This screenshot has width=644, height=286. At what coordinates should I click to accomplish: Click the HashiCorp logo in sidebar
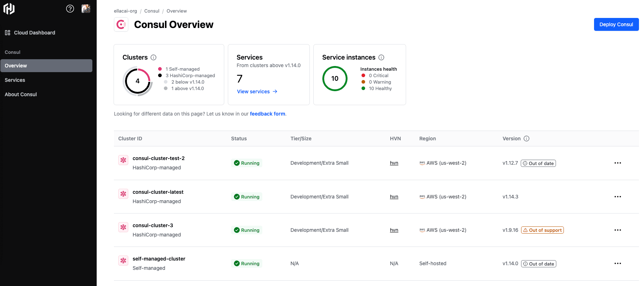[x=9, y=9]
